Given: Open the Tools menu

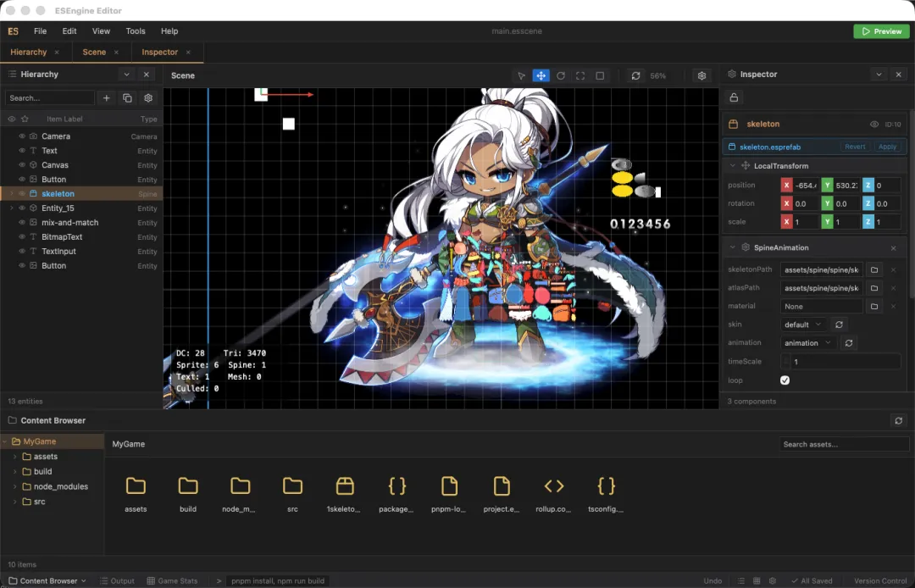Looking at the screenshot, I should click(136, 31).
